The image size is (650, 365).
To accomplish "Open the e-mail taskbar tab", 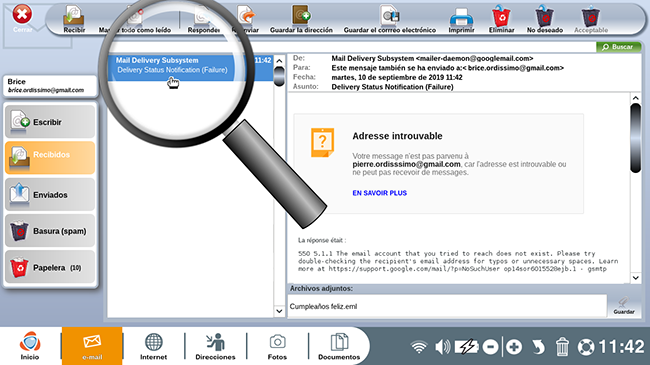I will [x=92, y=346].
